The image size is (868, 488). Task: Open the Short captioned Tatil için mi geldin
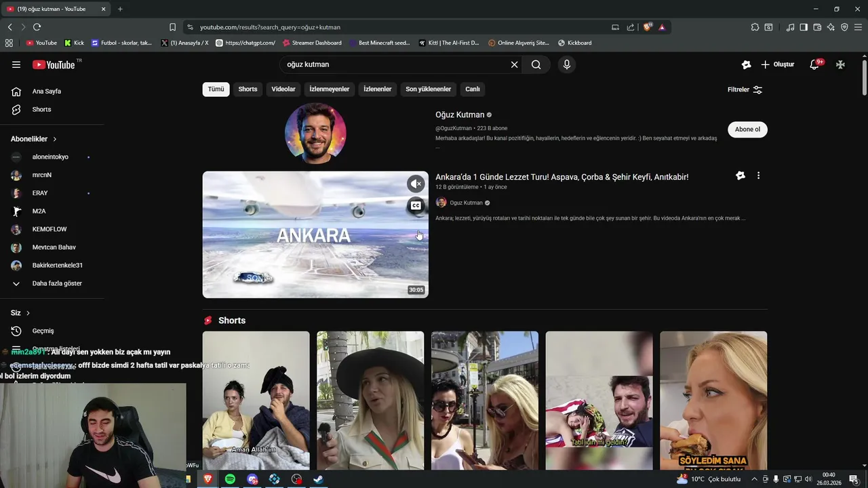click(599, 401)
